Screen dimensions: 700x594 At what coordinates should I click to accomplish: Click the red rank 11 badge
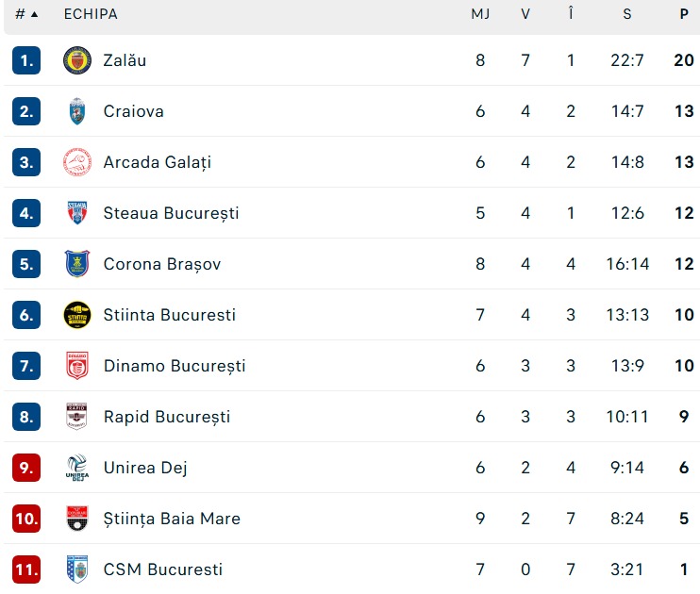[x=26, y=569]
